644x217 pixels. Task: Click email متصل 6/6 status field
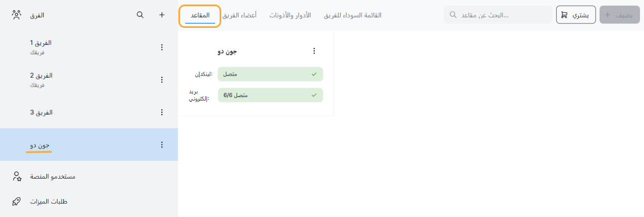[x=270, y=95]
